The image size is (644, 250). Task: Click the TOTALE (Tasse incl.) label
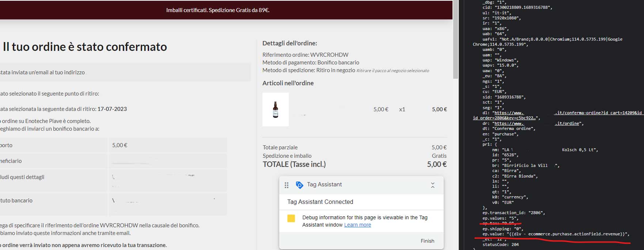[x=294, y=164]
